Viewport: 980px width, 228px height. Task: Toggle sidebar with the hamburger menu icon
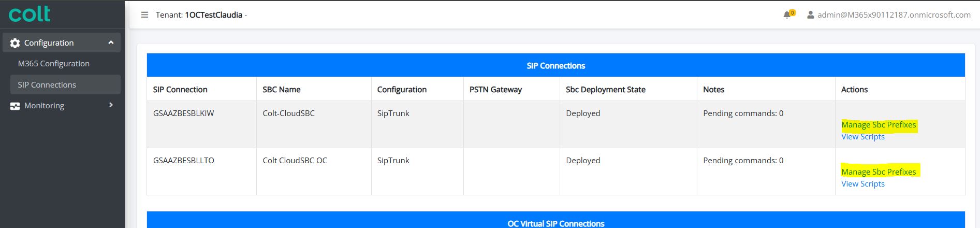click(x=145, y=15)
